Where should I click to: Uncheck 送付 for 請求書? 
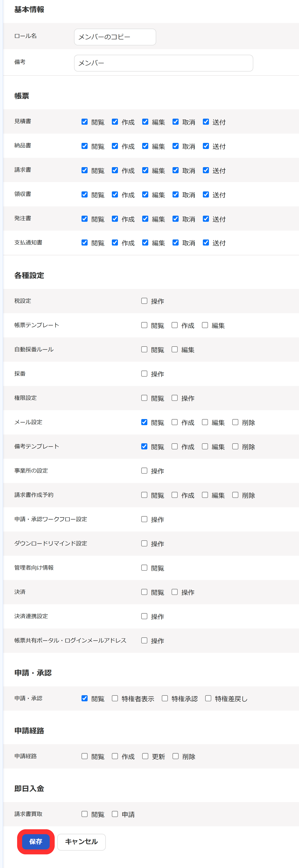(206, 170)
